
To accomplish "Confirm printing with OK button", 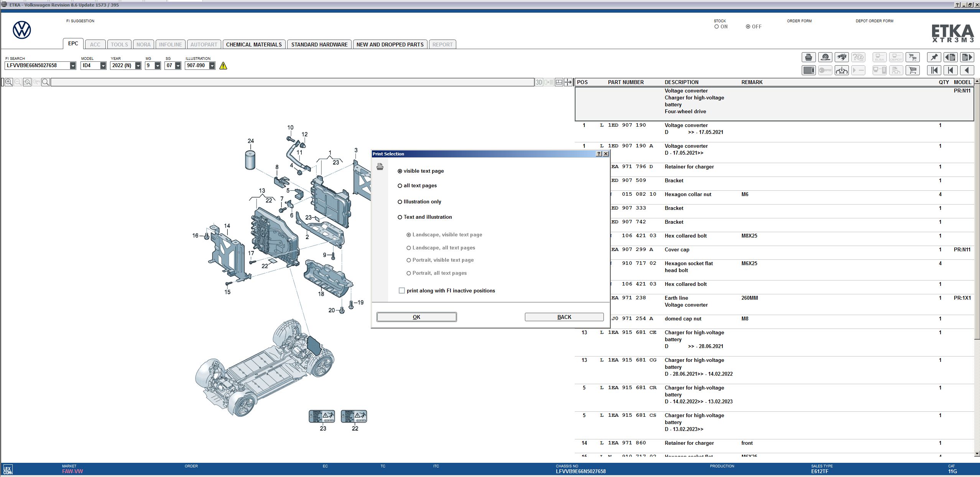I will click(x=416, y=317).
